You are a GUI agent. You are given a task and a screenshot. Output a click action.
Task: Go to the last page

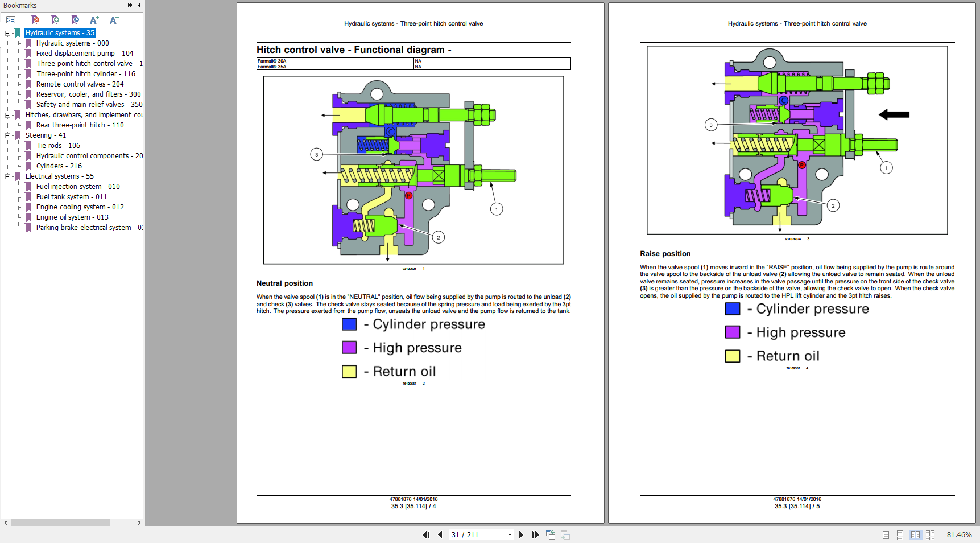(535, 535)
